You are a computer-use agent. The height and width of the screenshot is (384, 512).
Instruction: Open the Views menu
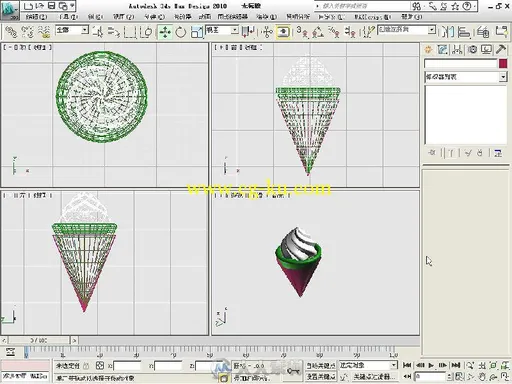(124, 16)
